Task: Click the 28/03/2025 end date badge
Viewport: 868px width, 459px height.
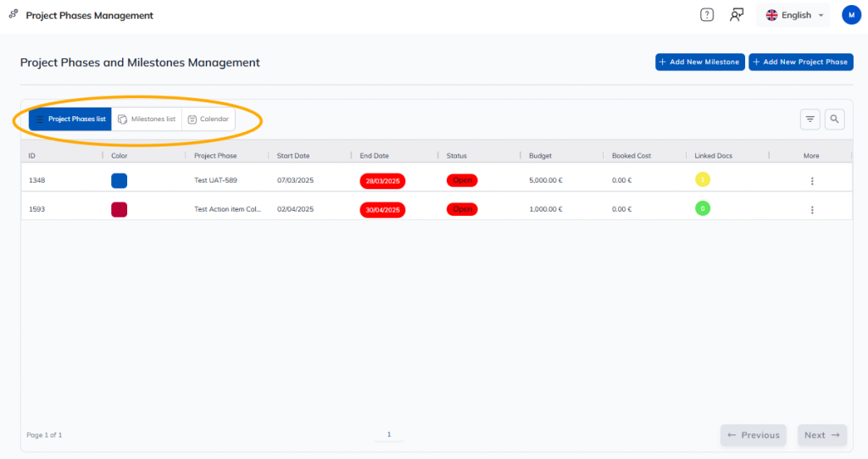Action: click(382, 181)
